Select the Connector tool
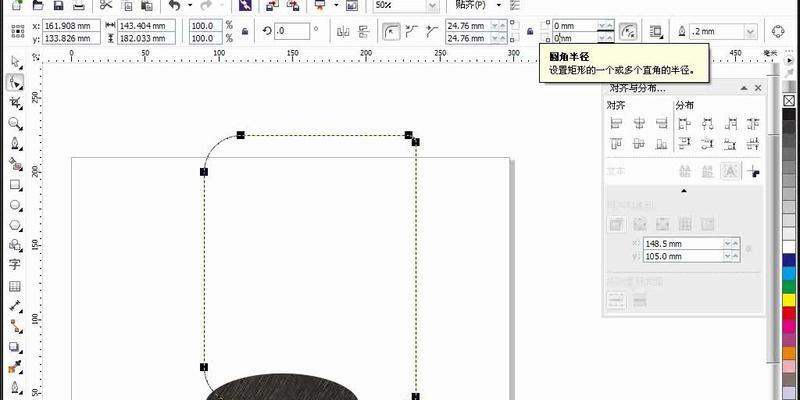 click(x=15, y=326)
